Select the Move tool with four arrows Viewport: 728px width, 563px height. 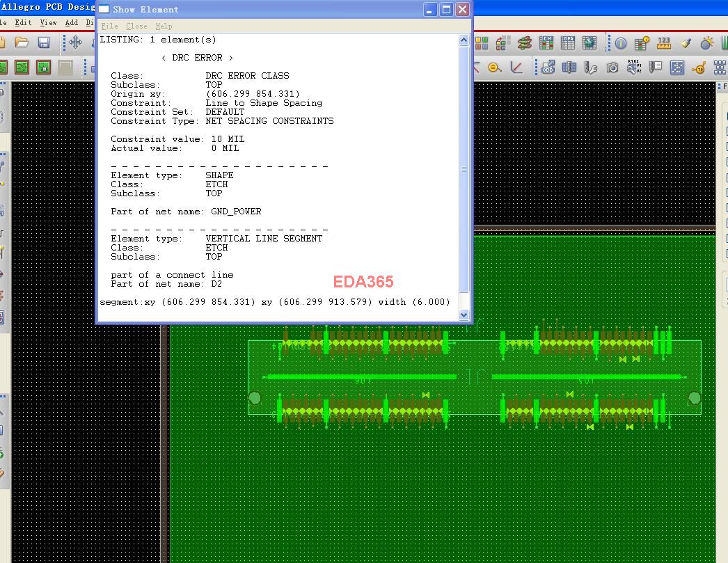pos(75,42)
